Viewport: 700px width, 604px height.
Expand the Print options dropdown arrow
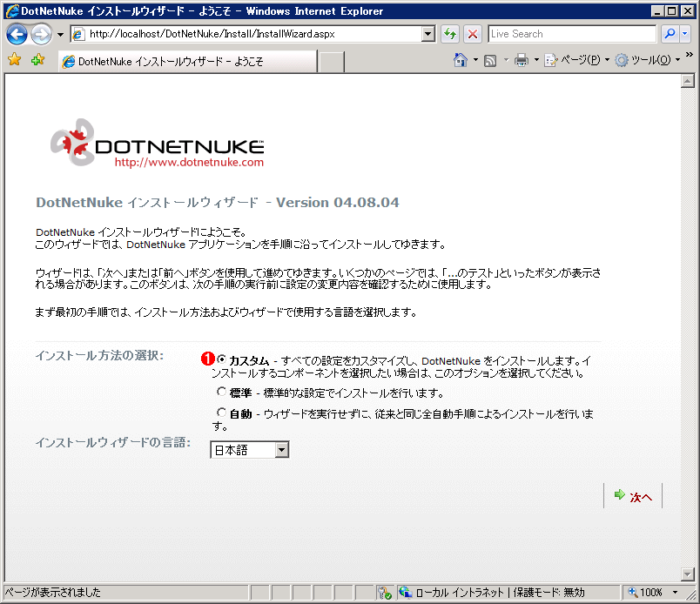tap(536, 60)
